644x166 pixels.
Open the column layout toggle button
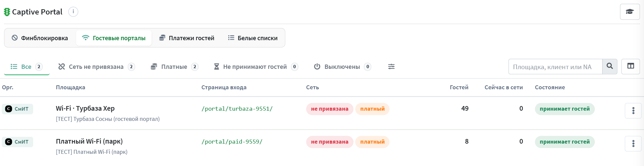[630, 67]
